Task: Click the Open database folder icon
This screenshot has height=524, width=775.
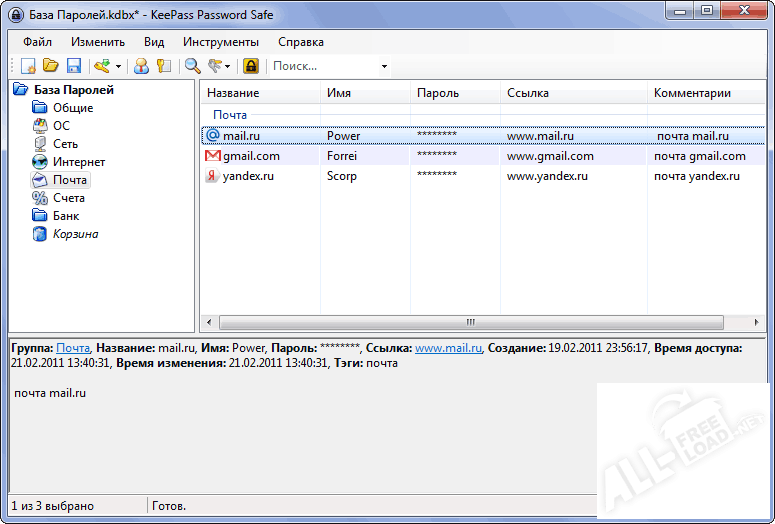Action: click(51, 66)
